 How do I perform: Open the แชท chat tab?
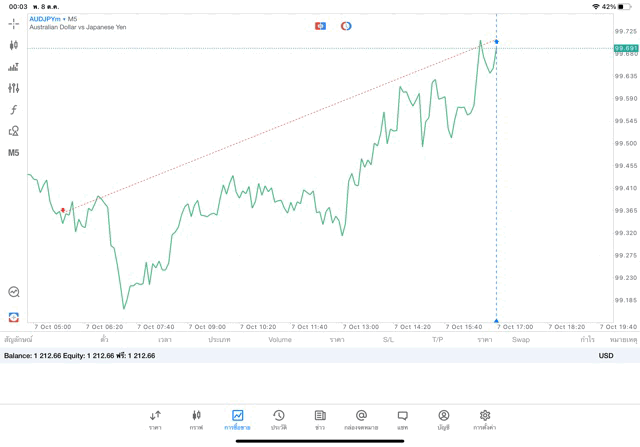402,419
